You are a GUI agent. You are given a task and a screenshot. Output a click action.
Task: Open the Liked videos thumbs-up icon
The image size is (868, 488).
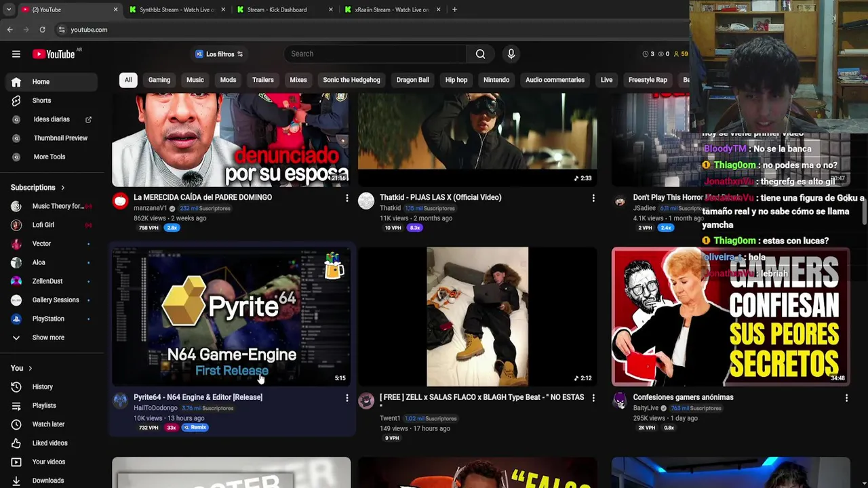click(x=16, y=443)
